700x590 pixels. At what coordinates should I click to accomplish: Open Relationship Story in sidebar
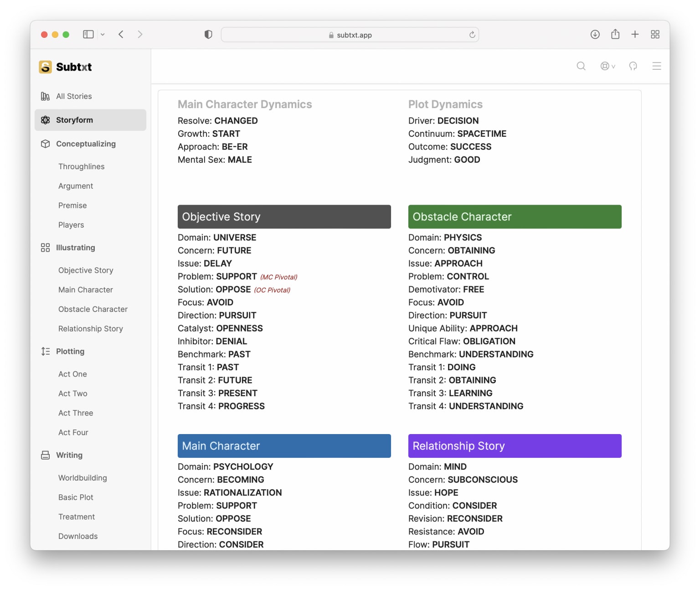(x=91, y=329)
